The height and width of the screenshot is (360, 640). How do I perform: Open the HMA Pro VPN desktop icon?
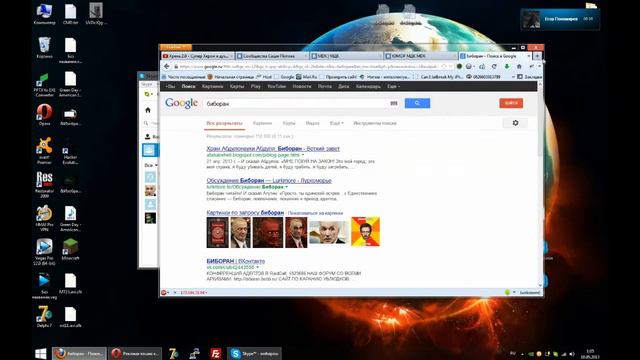coord(44,218)
